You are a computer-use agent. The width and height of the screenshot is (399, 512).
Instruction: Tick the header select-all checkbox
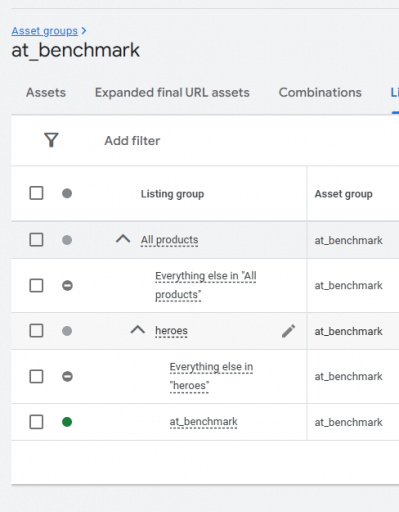coord(36,193)
